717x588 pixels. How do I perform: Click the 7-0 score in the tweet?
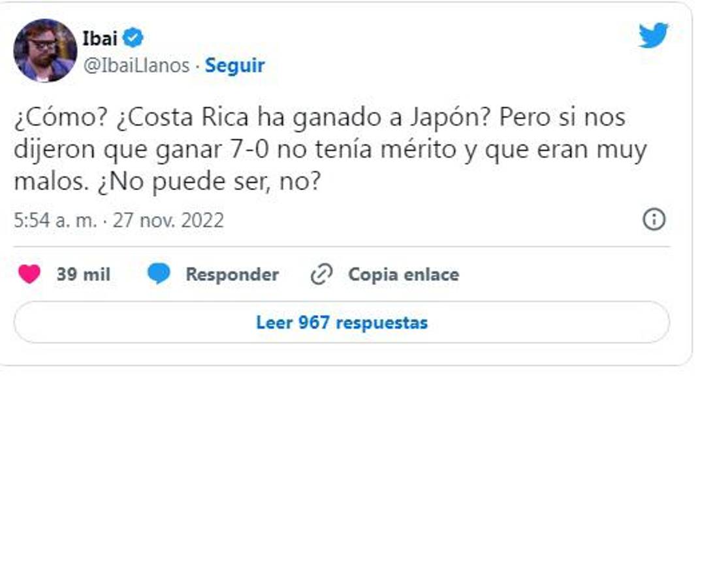coord(253,150)
